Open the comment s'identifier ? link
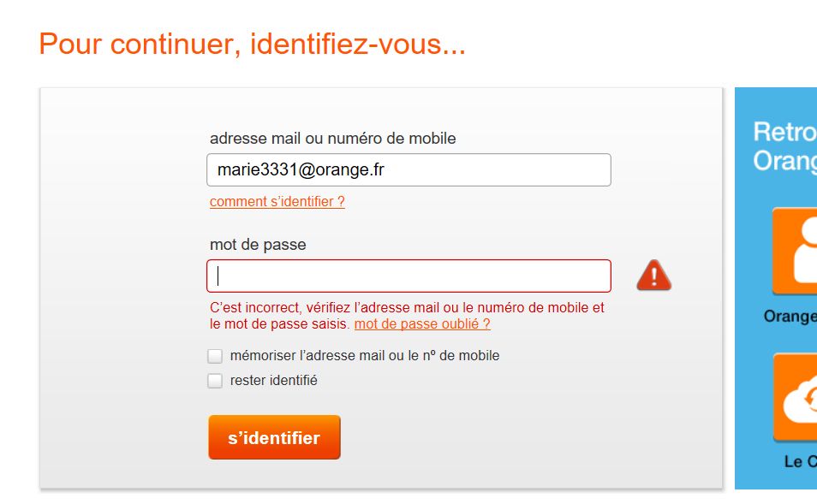This screenshot has width=817, height=504. [x=277, y=202]
